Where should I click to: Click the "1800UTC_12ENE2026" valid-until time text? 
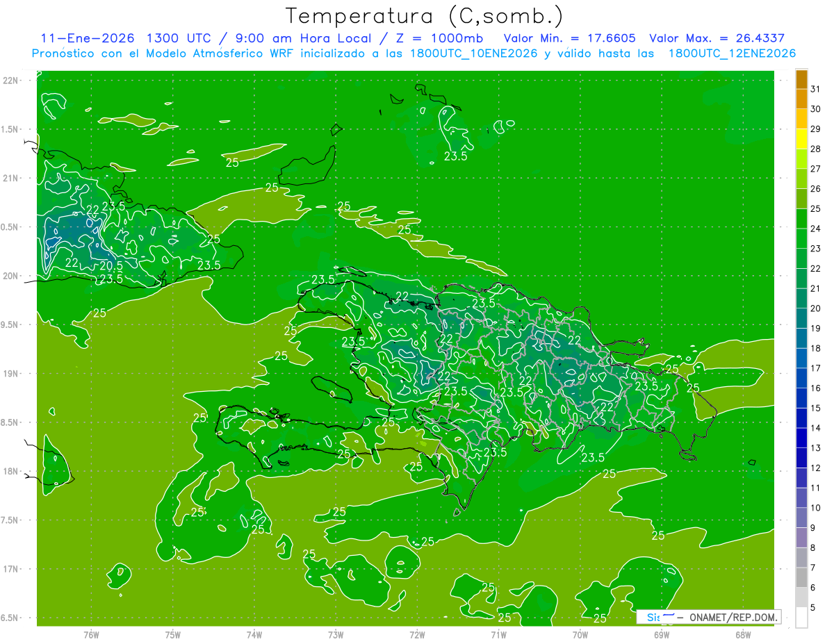pos(732,53)
